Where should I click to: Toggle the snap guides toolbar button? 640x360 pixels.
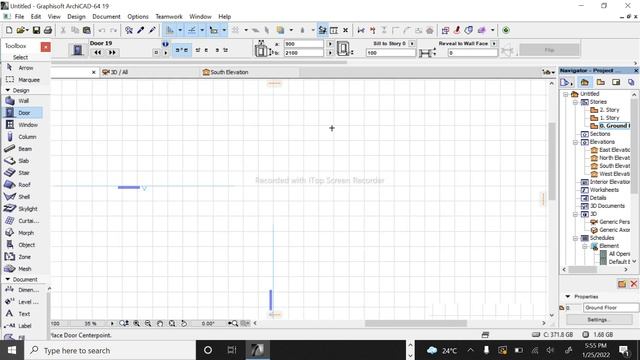[191, 30]
